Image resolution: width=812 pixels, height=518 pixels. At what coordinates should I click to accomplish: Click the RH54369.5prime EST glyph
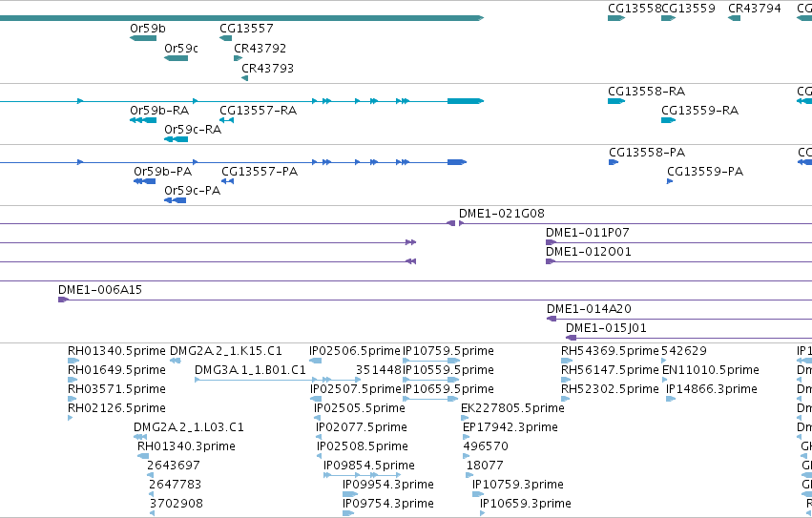[567, 361]
